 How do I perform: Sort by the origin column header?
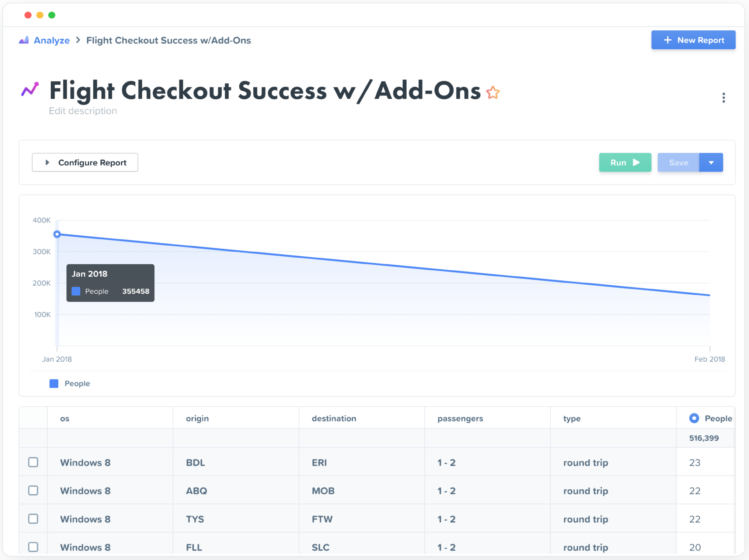click(197, 418)
